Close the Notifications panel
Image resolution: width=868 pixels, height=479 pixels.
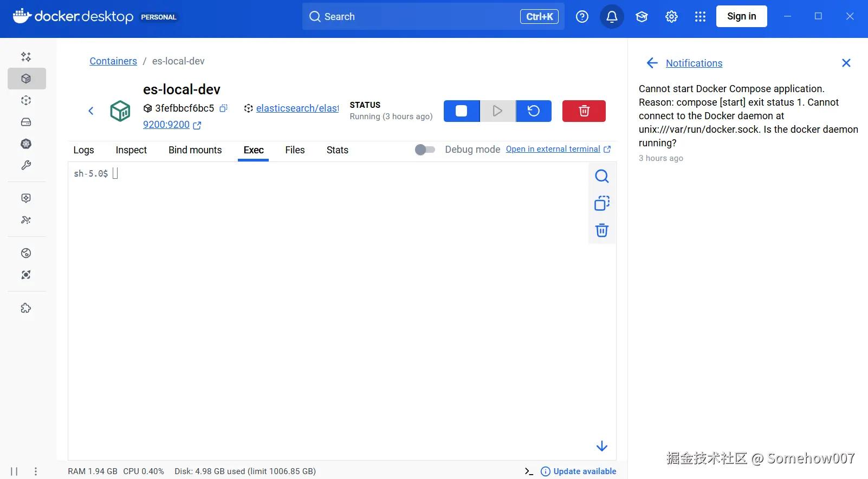point(846,63)
